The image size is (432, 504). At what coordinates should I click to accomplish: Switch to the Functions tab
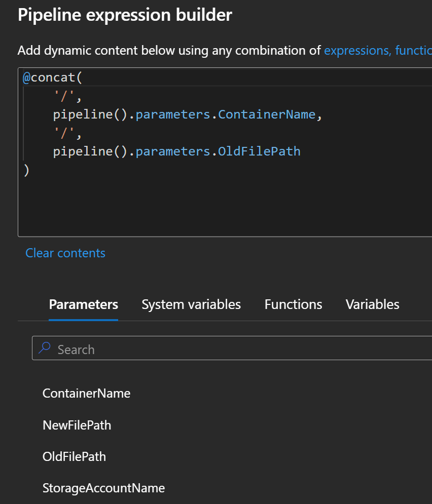[293, 304]
